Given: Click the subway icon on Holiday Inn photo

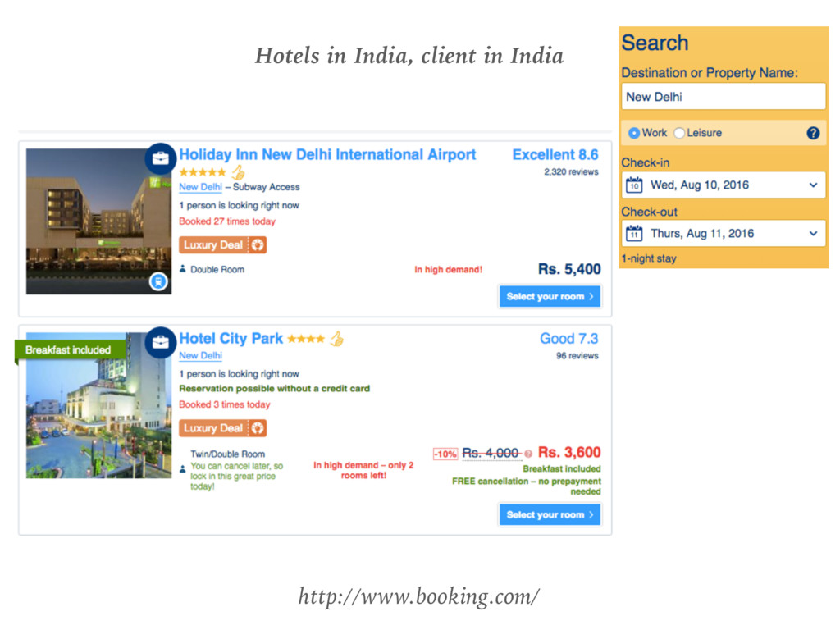Looking at the screenshot, I should coord(158,281).
